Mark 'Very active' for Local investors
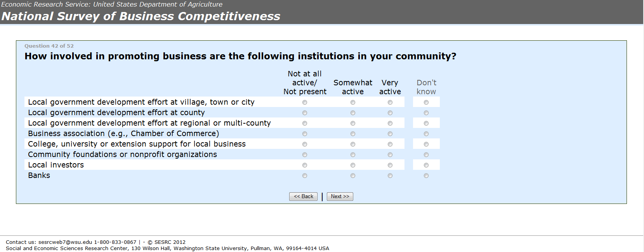The width and height of the screenshot is (644, 252). (x=390, y=165)
